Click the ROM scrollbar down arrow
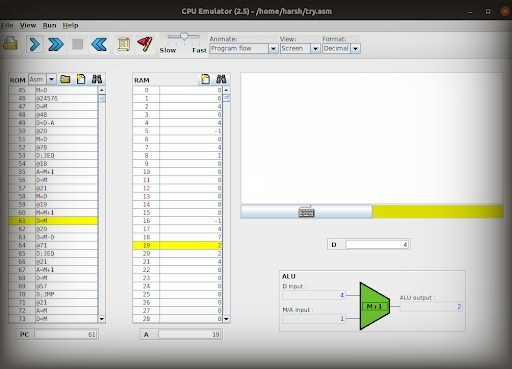Viewport: 512px width, 369px height. tap(102, 319)
